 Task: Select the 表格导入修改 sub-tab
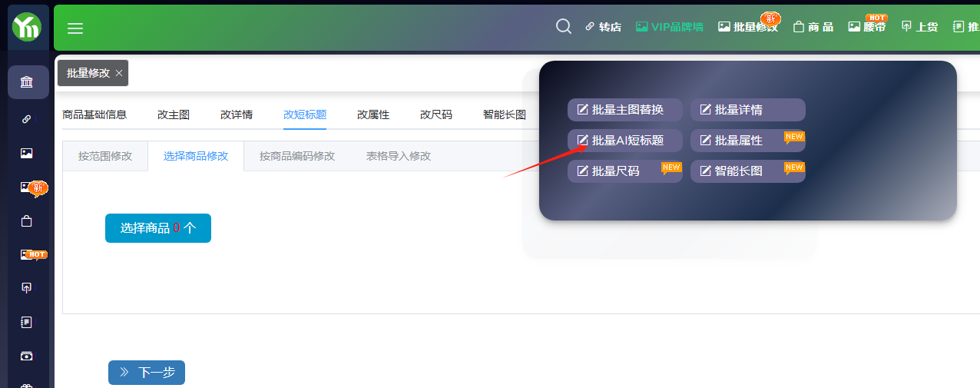[x=399, y=156]
